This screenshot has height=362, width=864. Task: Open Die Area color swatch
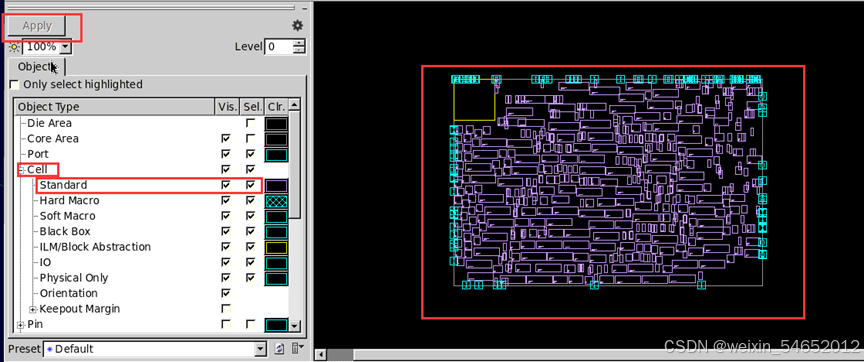(277, 123)
